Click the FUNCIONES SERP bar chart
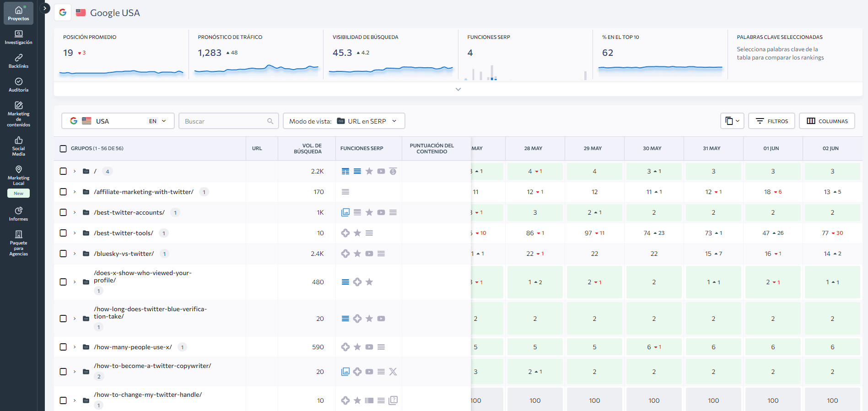Viewport: 868px width, 411px height. coord(525,72)
